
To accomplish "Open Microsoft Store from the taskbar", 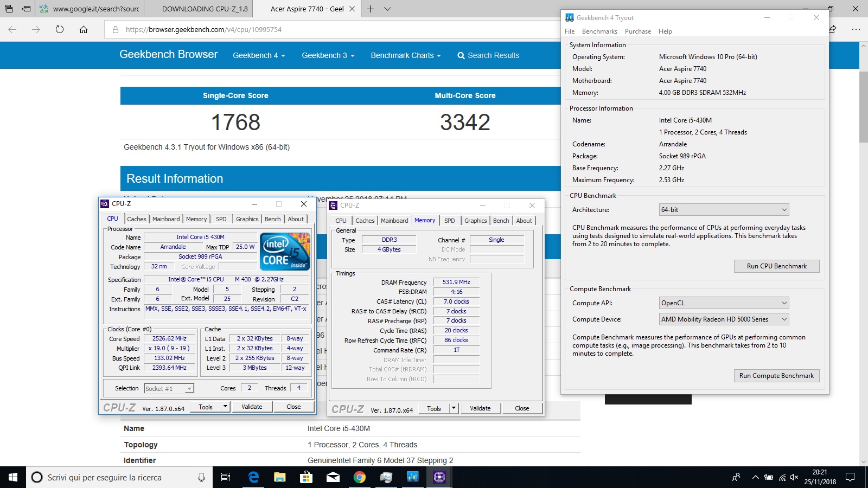I will [x=306, y=477].
